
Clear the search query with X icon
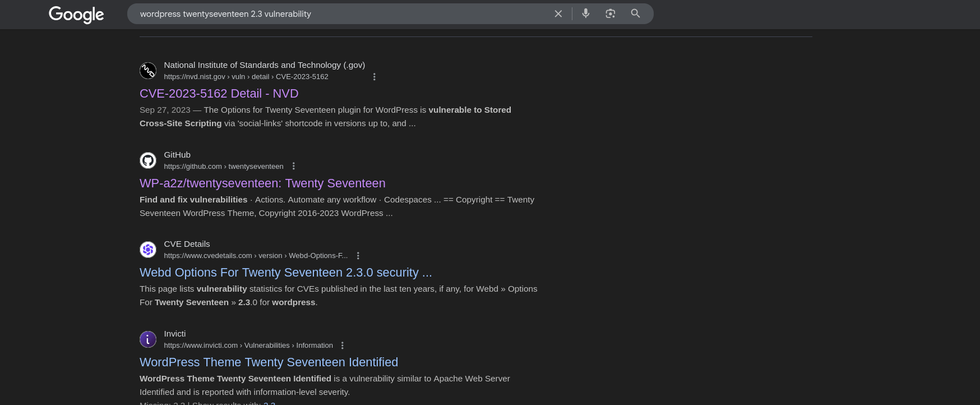tap(558, 14)
